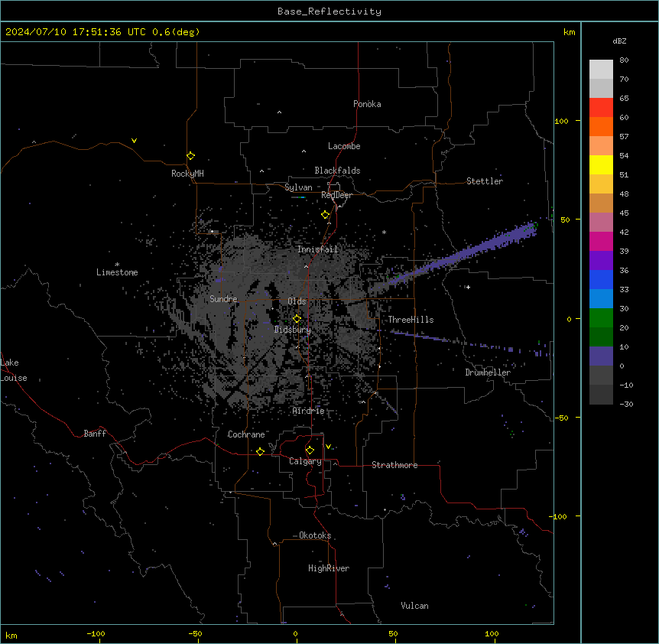This screenshot has height=644, width=659.
Task: Click the asterisk marker east of Innisfail
Action: point(384,232)
